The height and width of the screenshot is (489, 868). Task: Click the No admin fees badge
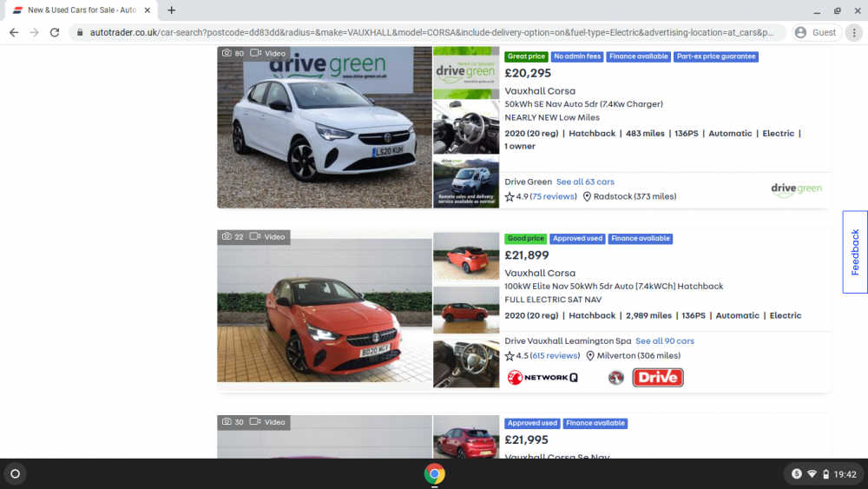577,56
